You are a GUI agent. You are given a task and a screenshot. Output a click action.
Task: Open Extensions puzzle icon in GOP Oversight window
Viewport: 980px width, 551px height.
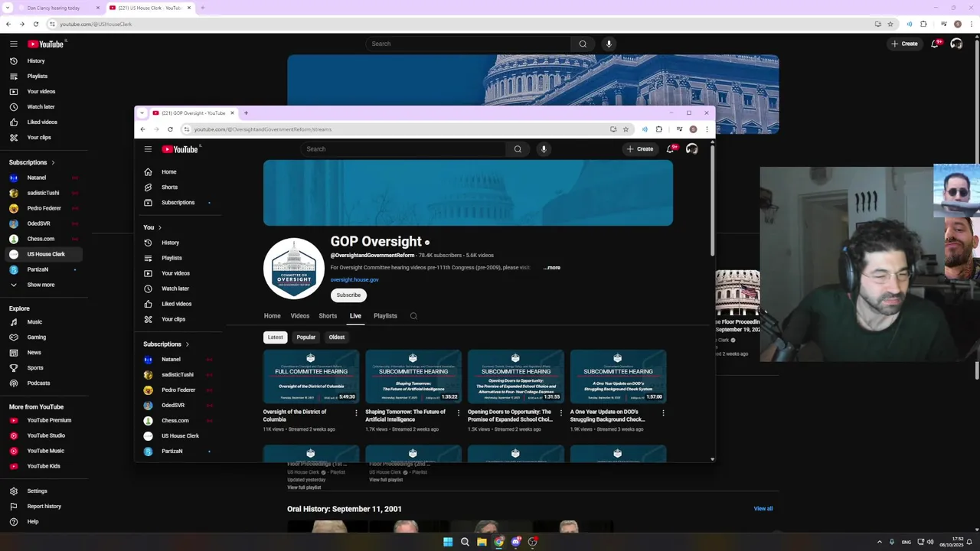(x=658, y=129)
